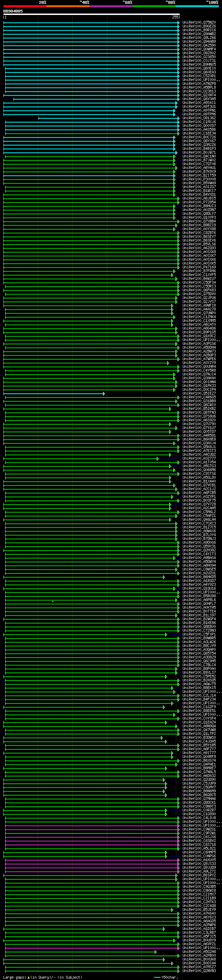Click the UniRef100_Q2NVN3 label

pos(199,971)
